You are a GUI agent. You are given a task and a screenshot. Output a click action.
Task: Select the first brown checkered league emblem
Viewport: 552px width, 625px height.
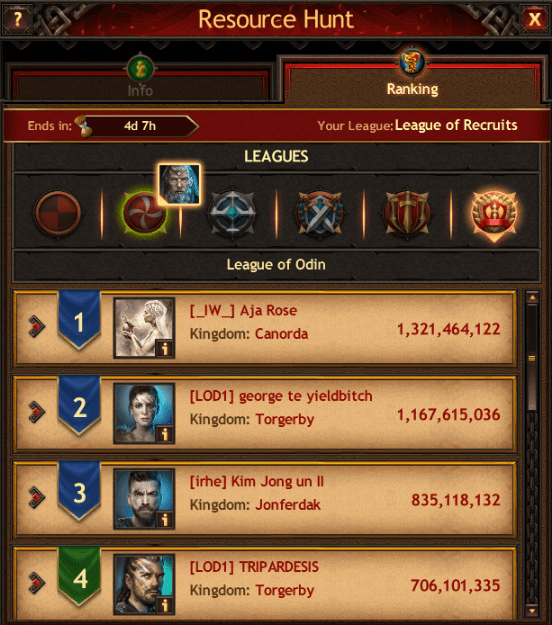[x=58, y=213]
